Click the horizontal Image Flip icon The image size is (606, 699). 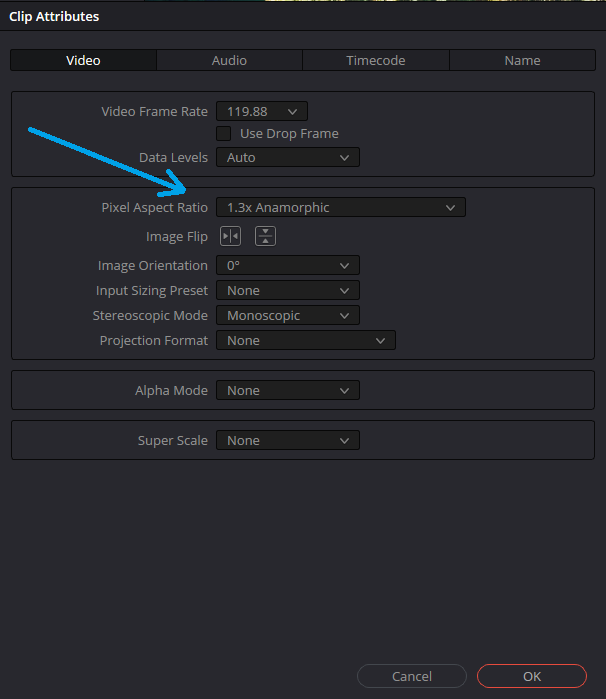(230, 236)
